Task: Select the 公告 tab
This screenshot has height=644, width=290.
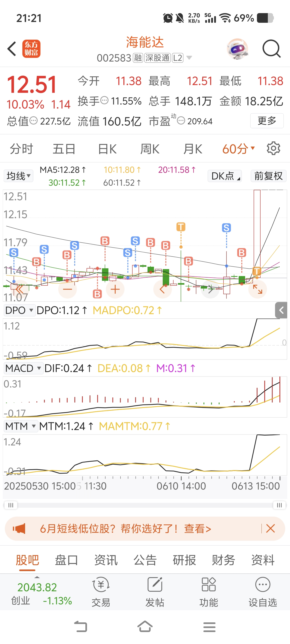Action: click(x=145, y=560)
